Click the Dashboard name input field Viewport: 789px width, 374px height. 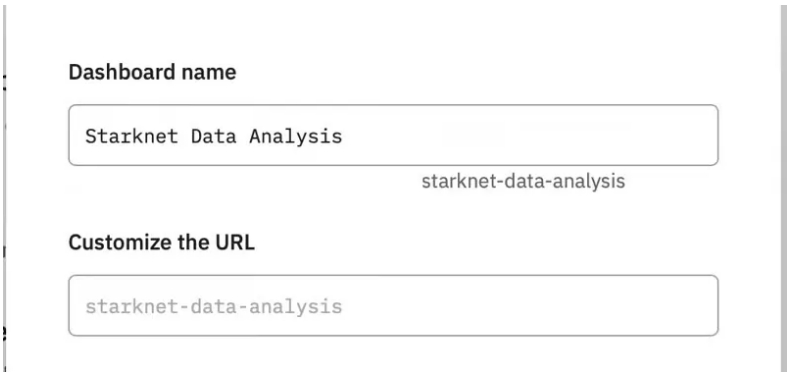[x=393, y=135]
